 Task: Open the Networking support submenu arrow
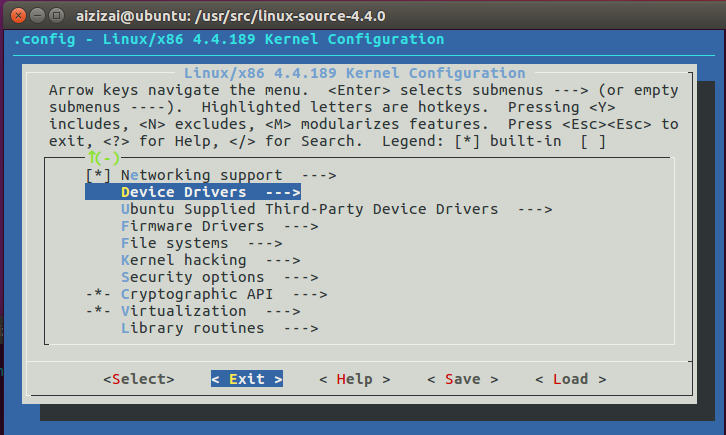[x=319, y=175]
